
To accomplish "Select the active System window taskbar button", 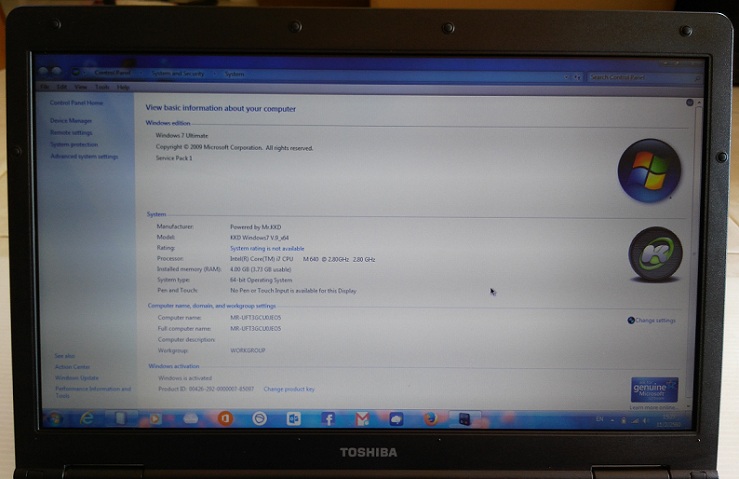I will (464, 419).
